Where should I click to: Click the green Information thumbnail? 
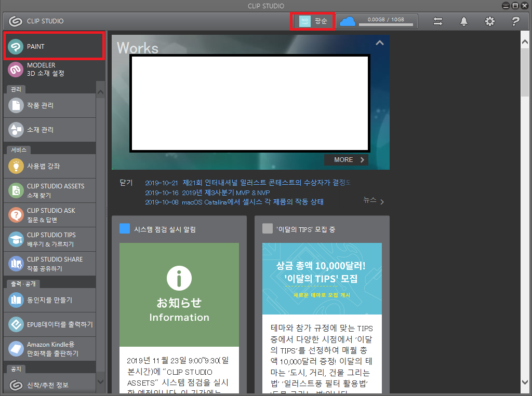(x=179, y=295)
